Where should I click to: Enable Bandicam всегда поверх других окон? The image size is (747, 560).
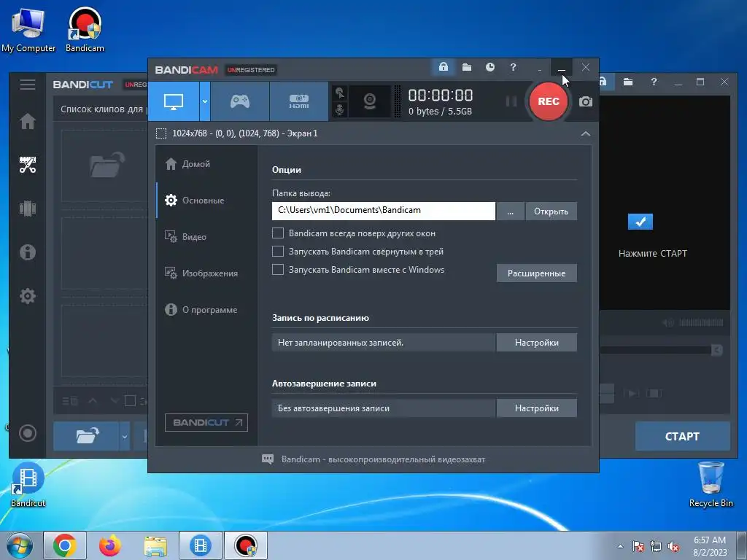click(278, 233)
